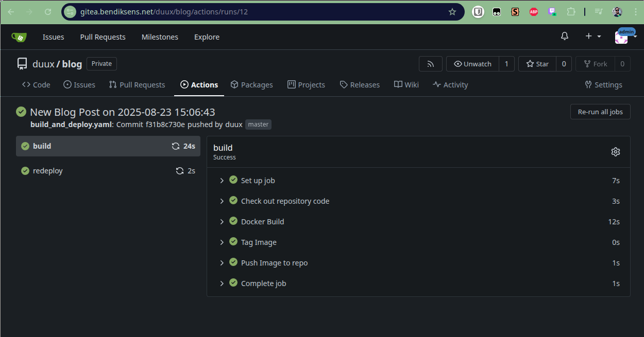Open the stargazers count 0
The width and height of the screenshot is (644, 337).
pos(564,64)
